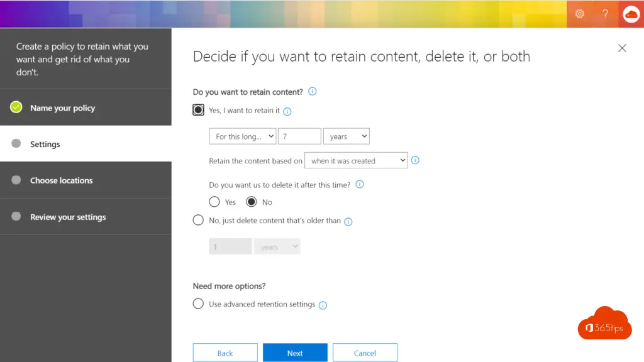The image size is (644, 362).
Task: Click info icon beside 'Do you want to retain content?'
Action: [313, 91]
